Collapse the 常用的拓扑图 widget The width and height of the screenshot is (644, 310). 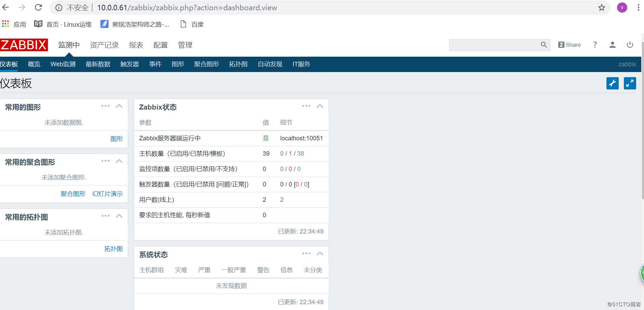(119, 216)
